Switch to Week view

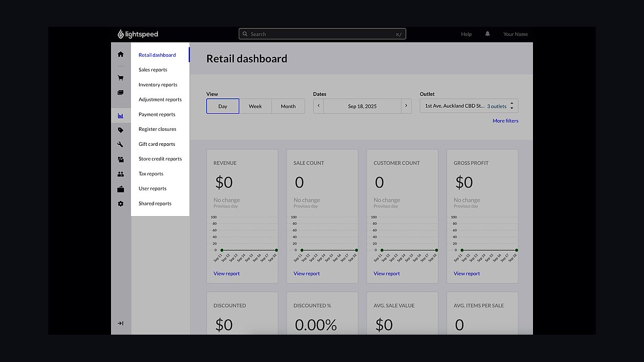[x=255, y=106]
